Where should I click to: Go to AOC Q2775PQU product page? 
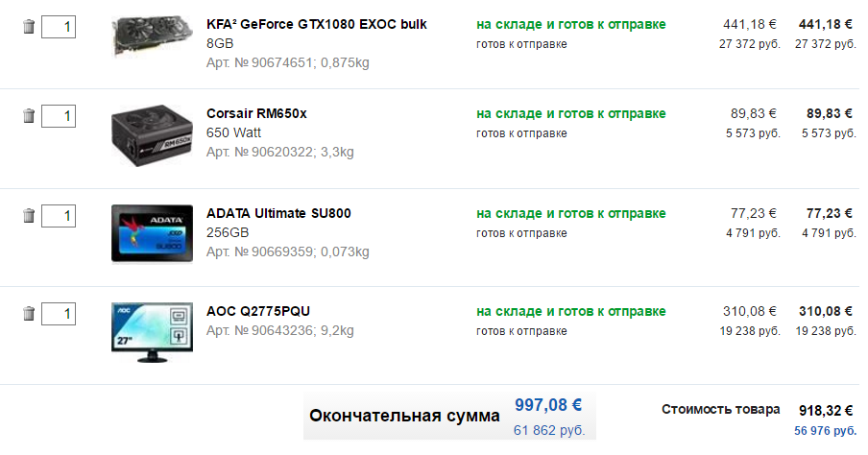258,311
